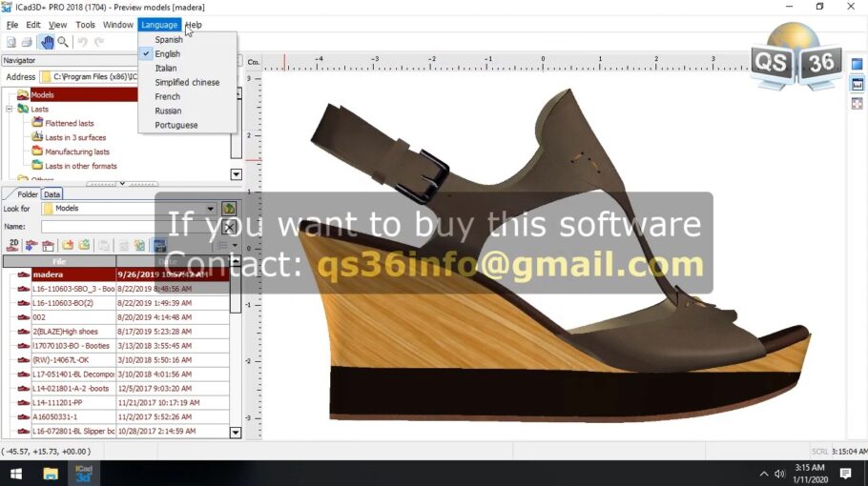Collapse the navigator panel splitter chevron
This screenshot has height=486, width=868.
click(x=122, y=184)
